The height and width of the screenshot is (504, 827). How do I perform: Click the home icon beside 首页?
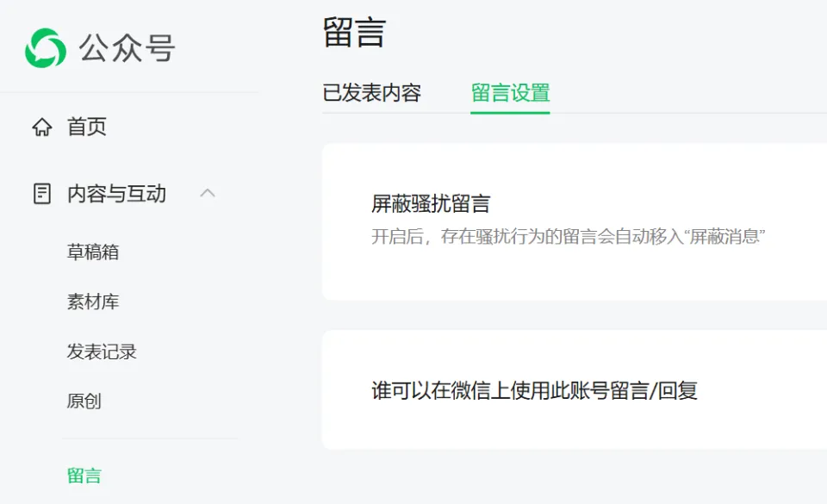pos(42,127)
